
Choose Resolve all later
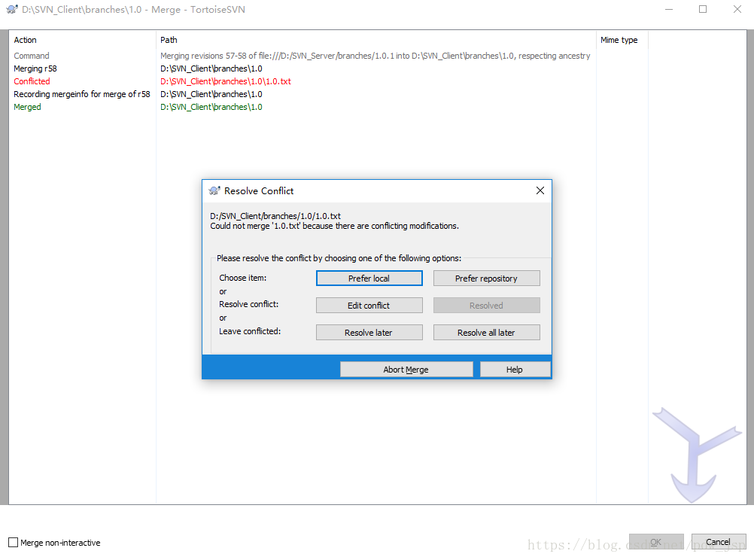486,333
